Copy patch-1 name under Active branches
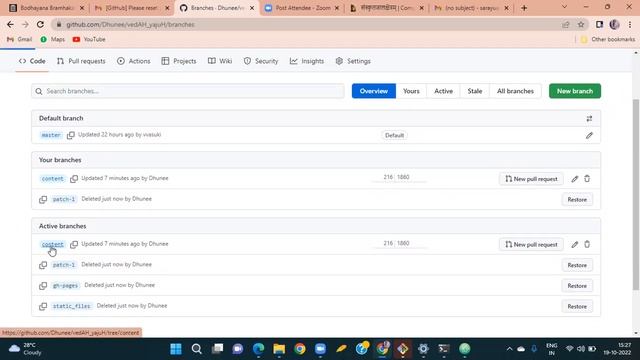This screenshot has width=640, height=360. (x=43, y=265)
